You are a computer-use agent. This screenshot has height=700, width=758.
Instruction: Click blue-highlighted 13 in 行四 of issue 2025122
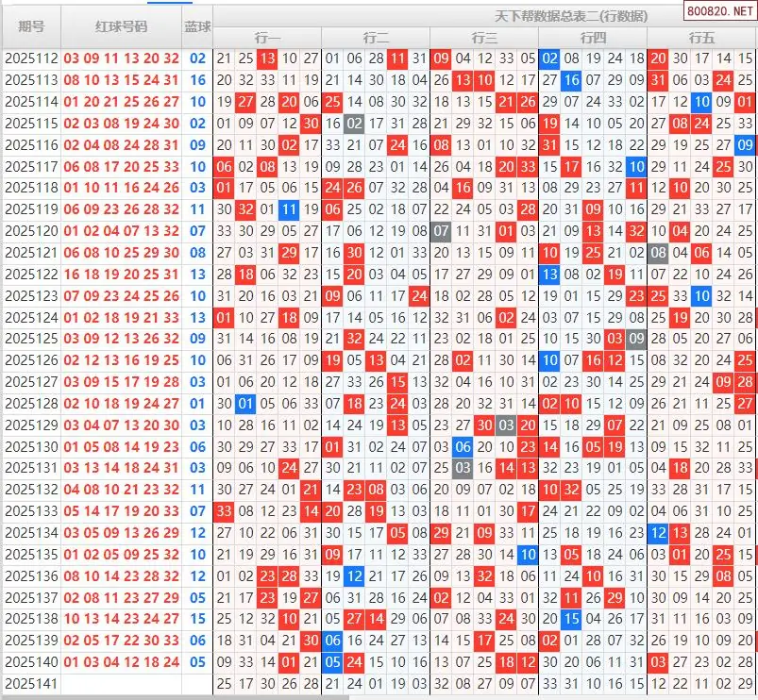click(549, 274)
